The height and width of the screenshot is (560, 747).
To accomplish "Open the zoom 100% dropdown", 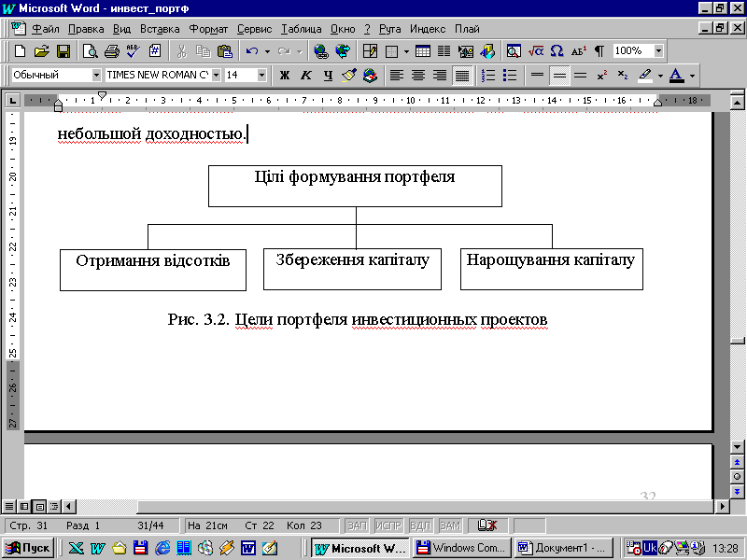I will pyautogui.click(x=658, y=51).
